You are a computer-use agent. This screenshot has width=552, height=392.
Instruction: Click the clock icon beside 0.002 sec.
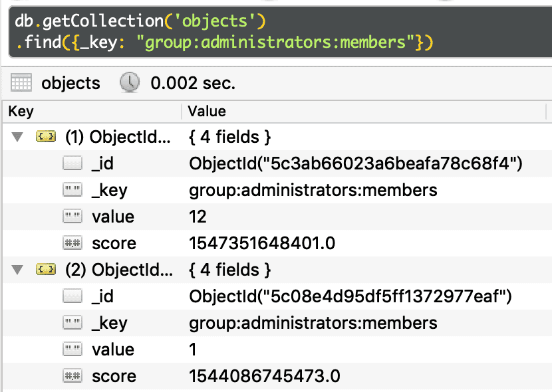click(129, 83)
